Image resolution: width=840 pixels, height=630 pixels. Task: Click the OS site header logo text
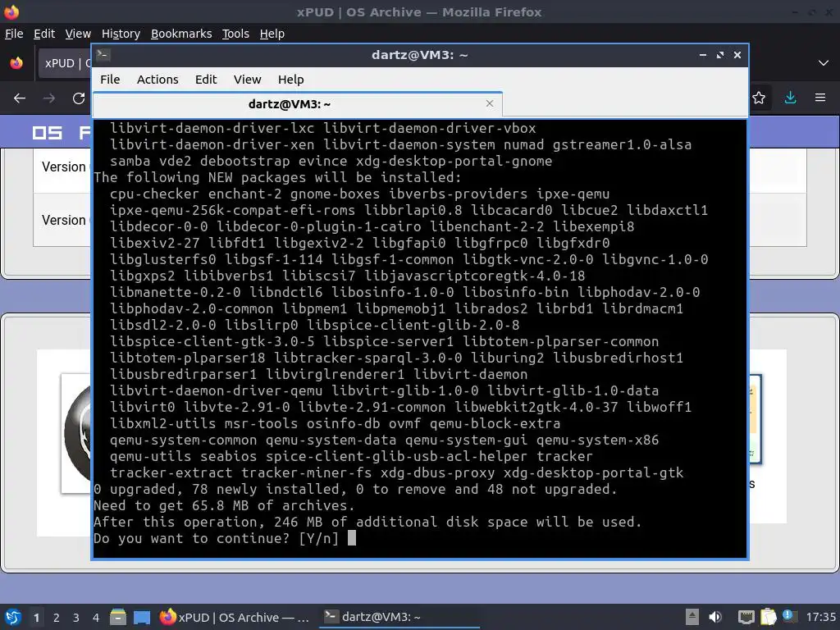61,132
